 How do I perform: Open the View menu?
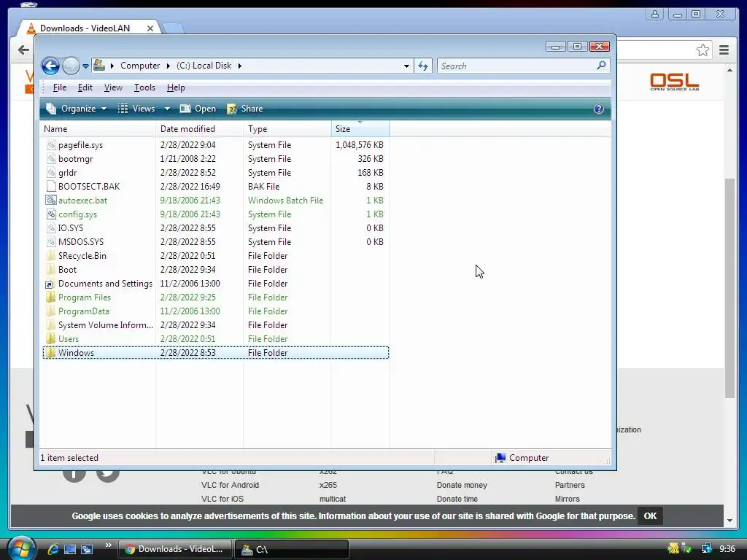(x=113, y=87)
